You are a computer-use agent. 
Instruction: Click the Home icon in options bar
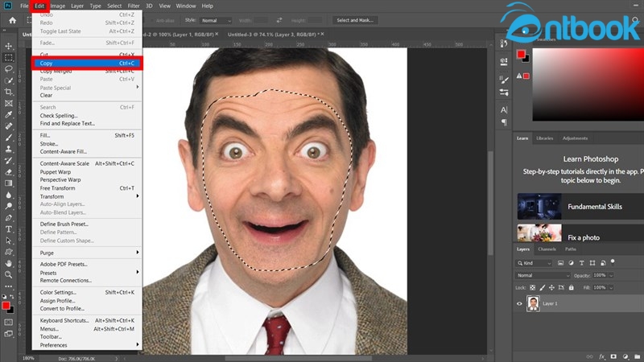12,20
